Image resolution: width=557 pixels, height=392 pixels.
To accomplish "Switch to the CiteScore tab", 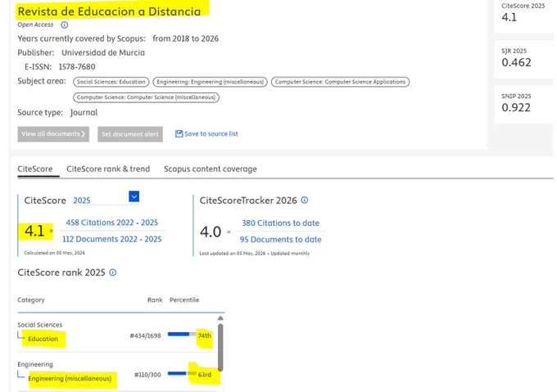I will [x=34, y=169].
